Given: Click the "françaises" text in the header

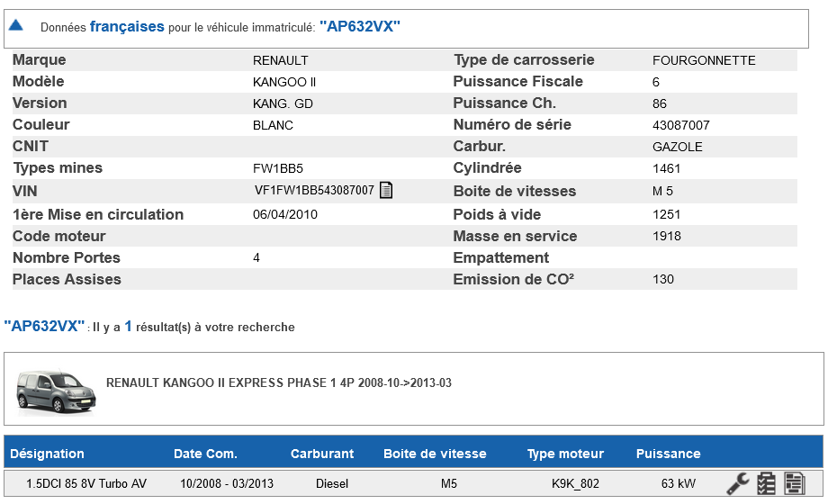Looking at the screenshot, I should coord(127,27).
